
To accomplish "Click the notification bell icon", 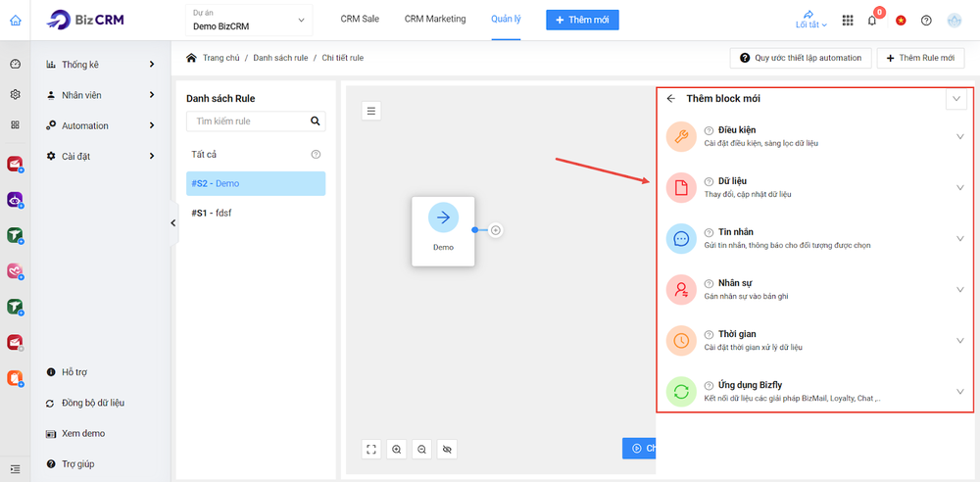I will coord(872,21).
